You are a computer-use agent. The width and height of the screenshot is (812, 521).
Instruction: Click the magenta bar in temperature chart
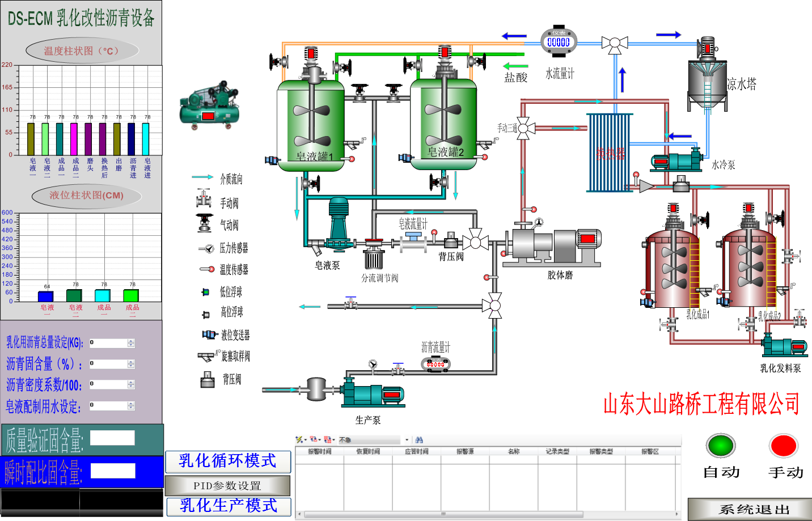pyautogui.click(x=74, y=139)
